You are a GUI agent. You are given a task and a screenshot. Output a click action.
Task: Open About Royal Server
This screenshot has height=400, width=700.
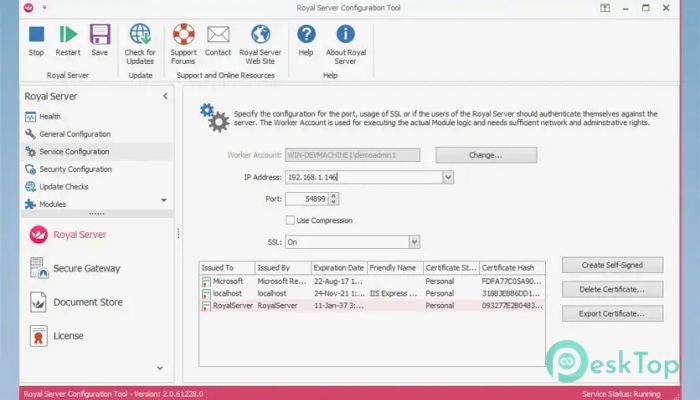(346, 44)
